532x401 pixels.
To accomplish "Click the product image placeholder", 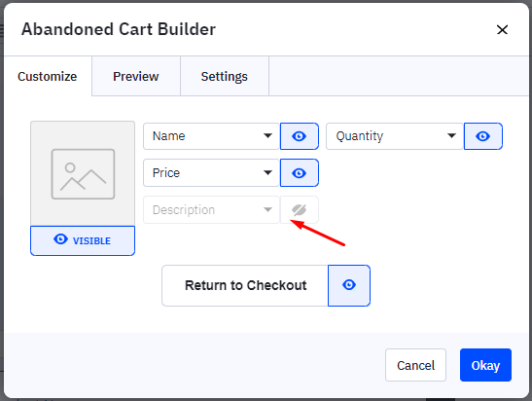I will [x=83, y=174].
